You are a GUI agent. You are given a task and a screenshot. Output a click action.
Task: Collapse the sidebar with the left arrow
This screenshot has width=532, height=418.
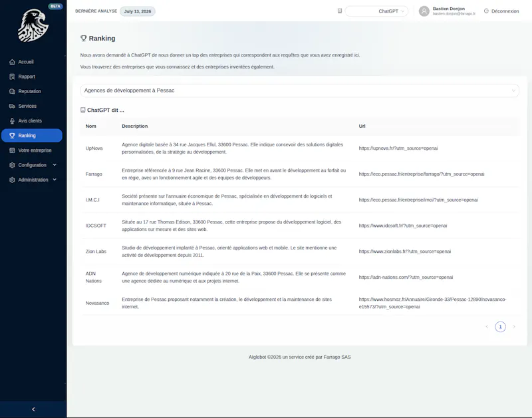[33, 409]
